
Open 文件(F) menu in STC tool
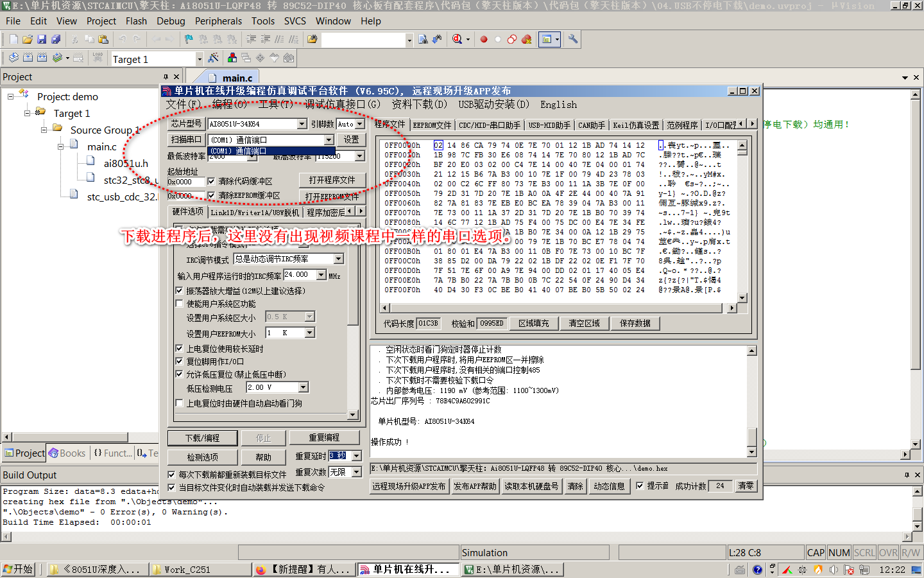(x=184, y=104)
